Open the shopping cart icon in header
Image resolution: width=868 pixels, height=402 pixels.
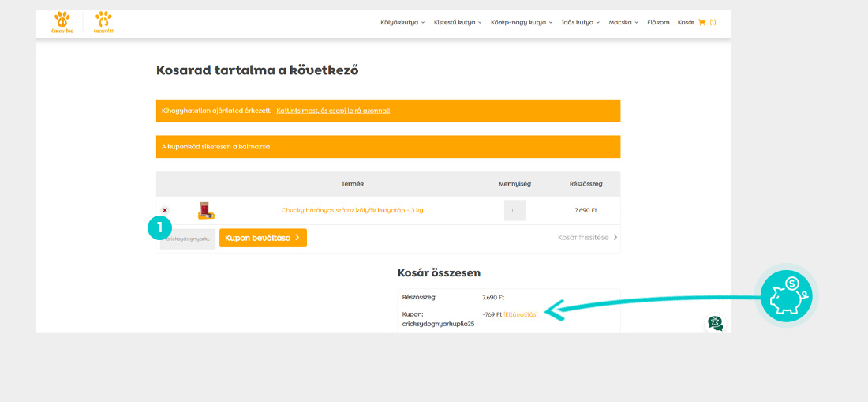pos(702,22)
